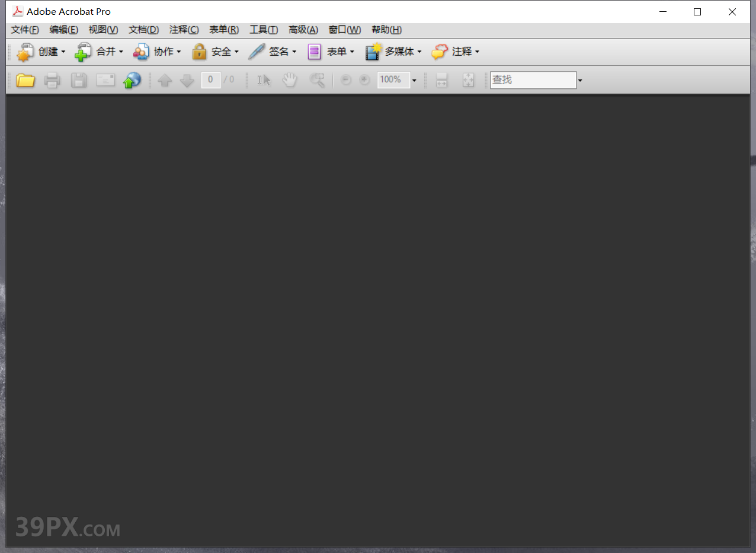Click the 安全 lock icon
756x553 pixels.
[x=199, y=52]
